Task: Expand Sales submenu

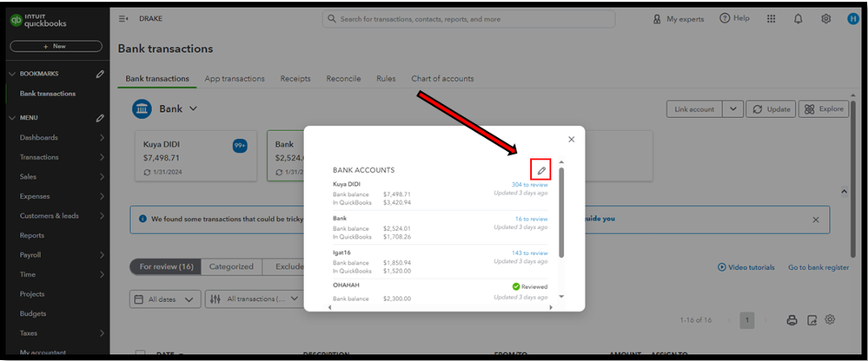Action: [x=102, y=177]
